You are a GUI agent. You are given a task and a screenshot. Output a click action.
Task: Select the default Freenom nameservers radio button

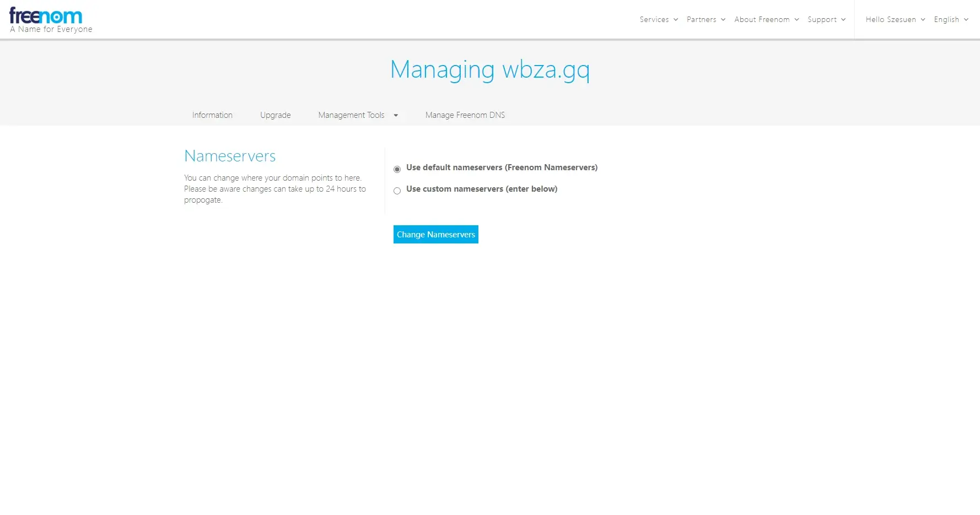(x=397, y=169)
